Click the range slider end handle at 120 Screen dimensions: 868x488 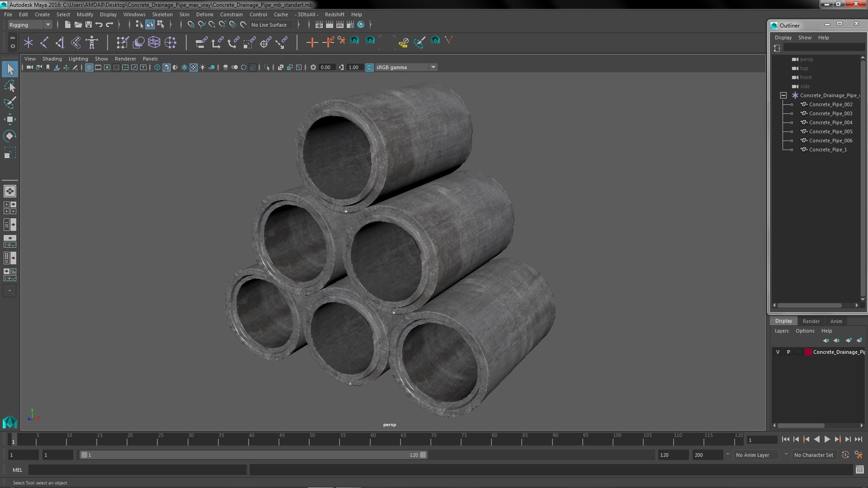click(x=423, y=455)
